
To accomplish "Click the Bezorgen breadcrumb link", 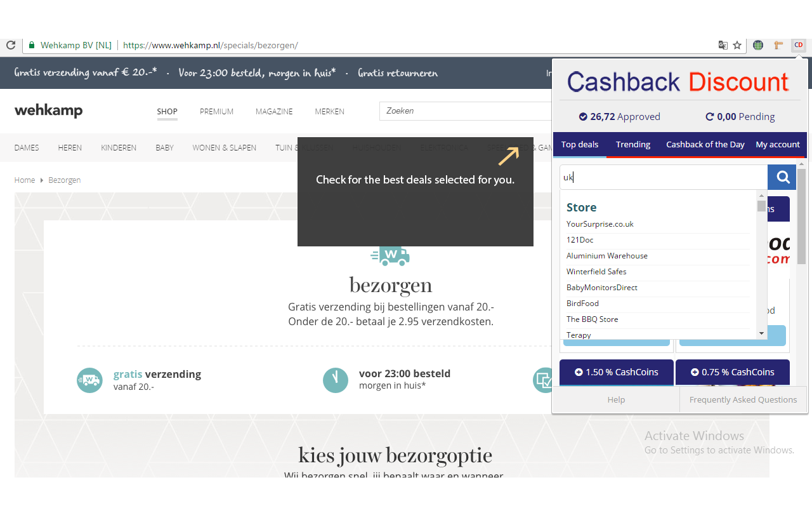I will point(65,180).
